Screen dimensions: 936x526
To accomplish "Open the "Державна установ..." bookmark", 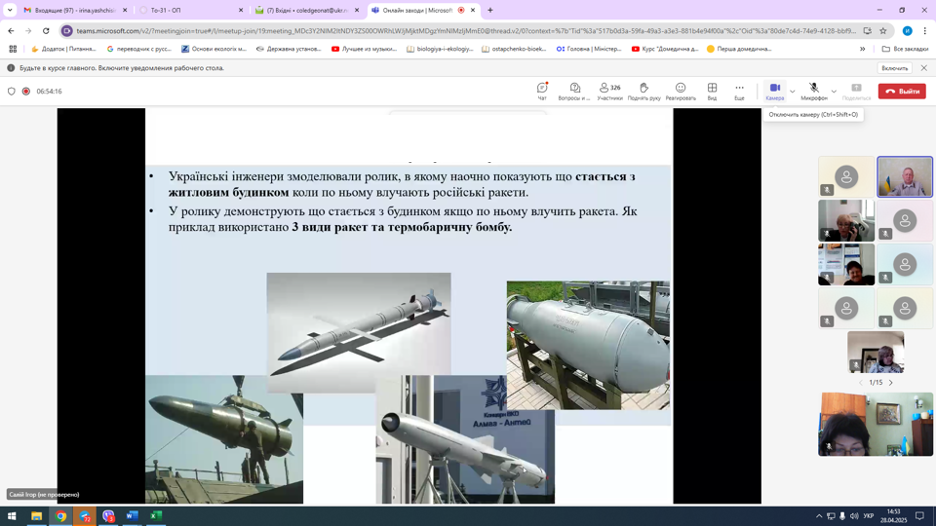I will [288, 49].
